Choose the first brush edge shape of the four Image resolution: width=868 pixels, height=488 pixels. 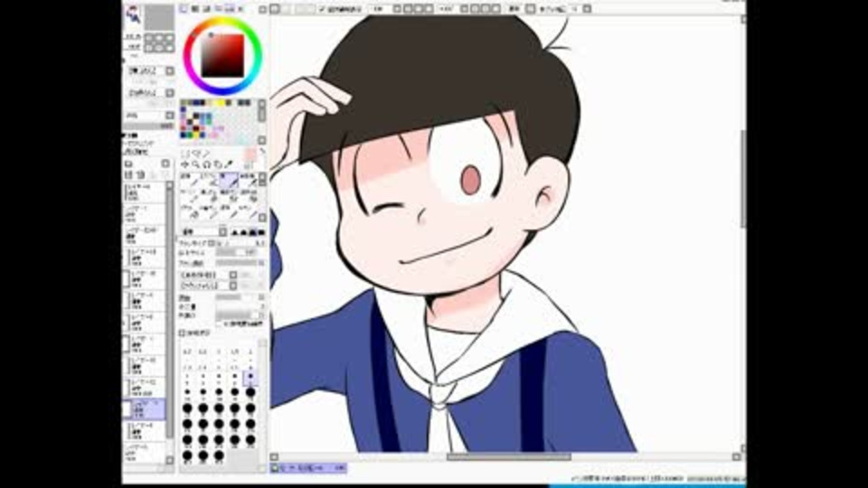(234, 232)
